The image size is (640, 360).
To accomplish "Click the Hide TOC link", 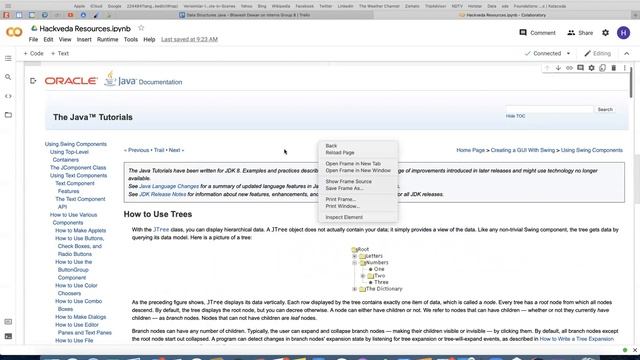I will tap(516, 116).
